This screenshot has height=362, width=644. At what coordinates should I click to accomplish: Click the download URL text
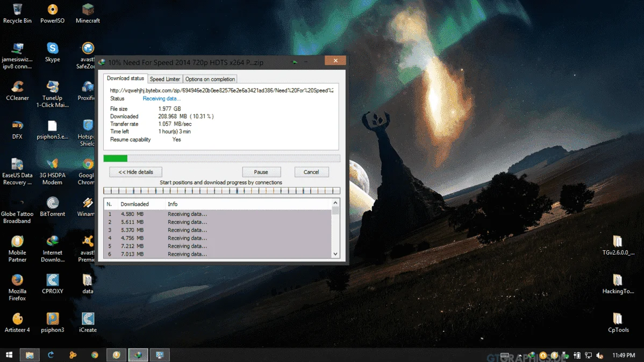point(222,90)
